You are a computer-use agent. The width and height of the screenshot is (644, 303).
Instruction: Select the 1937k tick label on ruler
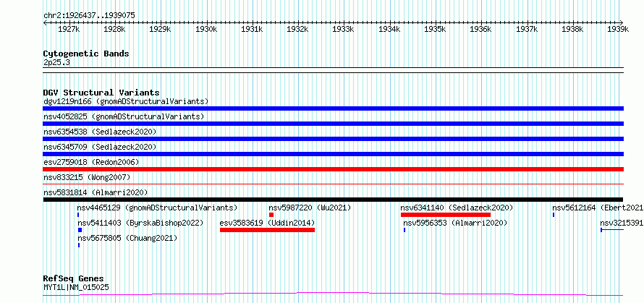527,29
